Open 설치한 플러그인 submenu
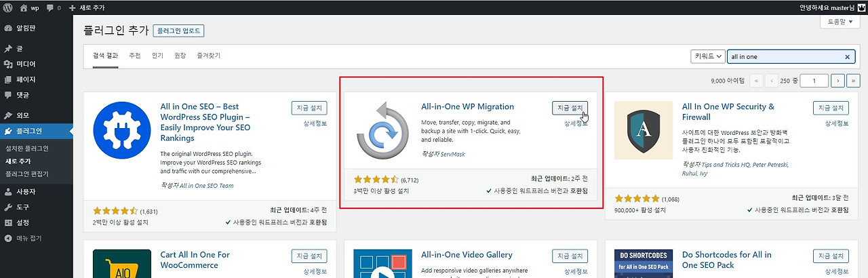Viewport: 868px width, 278px height. [27, 148]
